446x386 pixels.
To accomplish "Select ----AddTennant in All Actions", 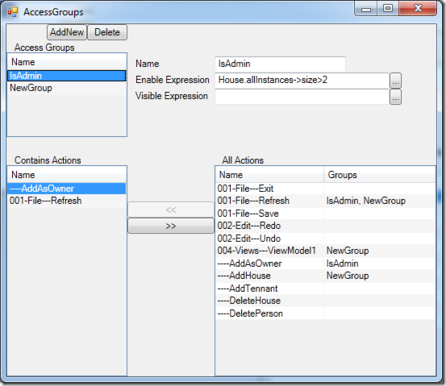I will pyautogui.click(x=325, y=289).
